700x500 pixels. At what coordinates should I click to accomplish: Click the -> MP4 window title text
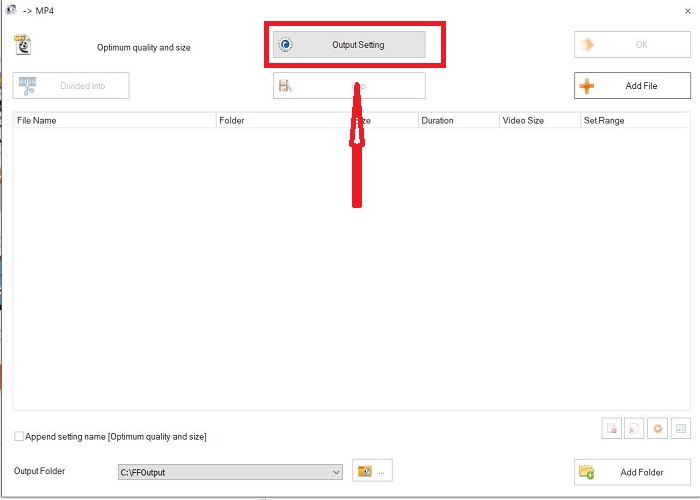point(38,10)
